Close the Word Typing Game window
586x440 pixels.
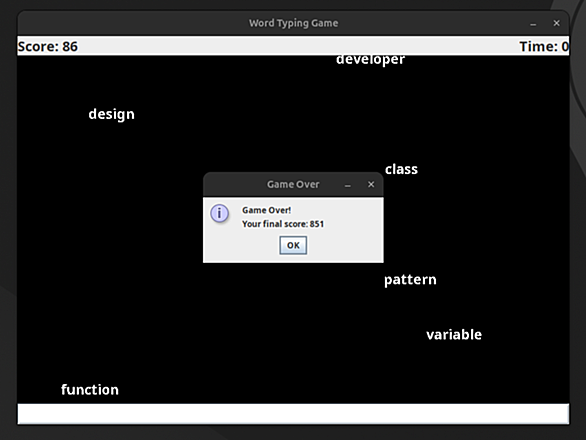point(556,23)
